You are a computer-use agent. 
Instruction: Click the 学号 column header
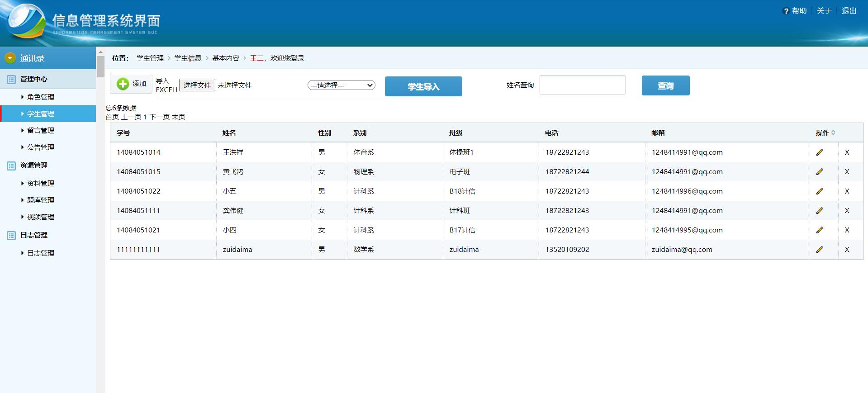[x=123, y=133]
